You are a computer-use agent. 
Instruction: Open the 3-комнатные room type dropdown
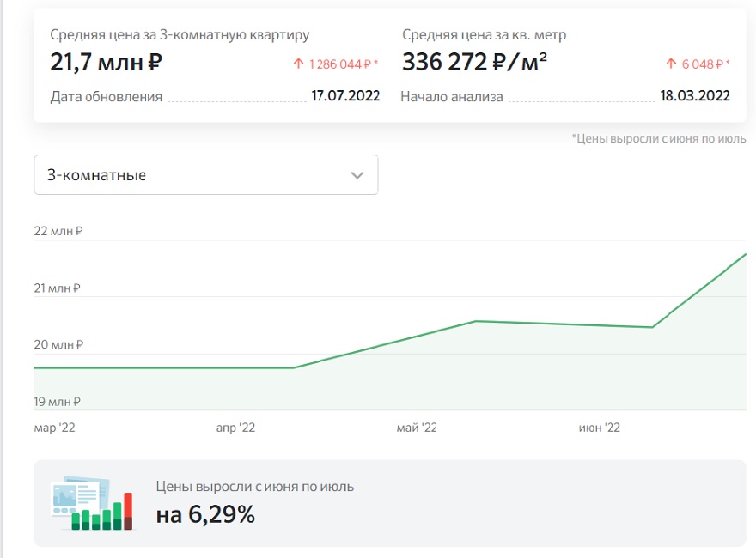[206, 175]
